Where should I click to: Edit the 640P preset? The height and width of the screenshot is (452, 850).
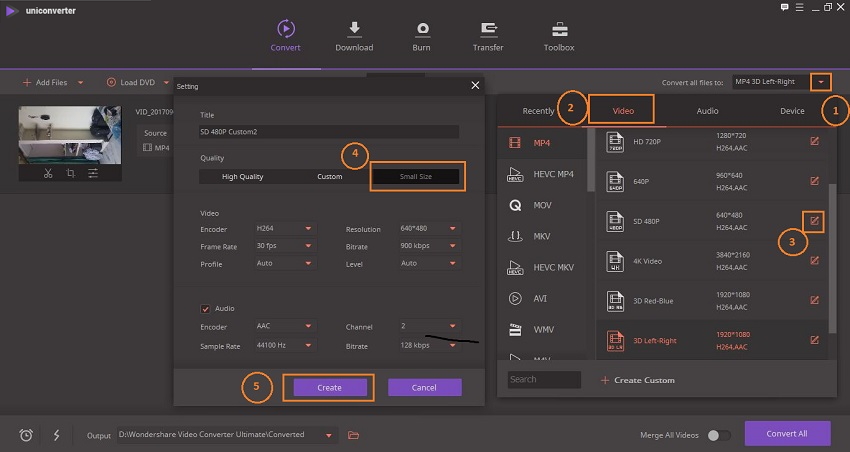[x=814, y=181]
